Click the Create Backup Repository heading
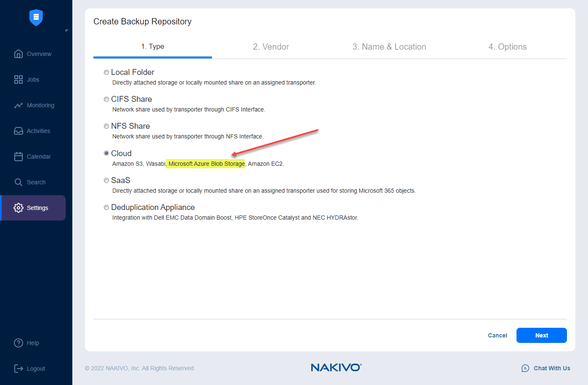The image size is (588, 385). click(142, 21)
